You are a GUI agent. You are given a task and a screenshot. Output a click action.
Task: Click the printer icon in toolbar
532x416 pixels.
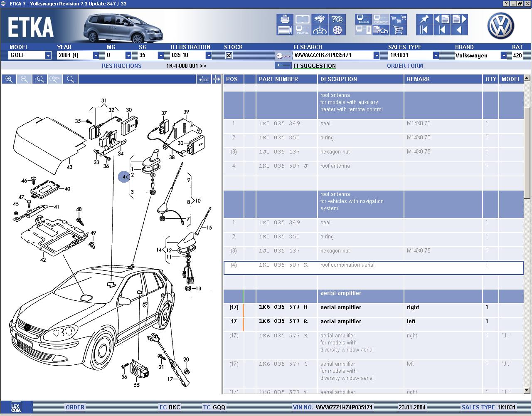(x=285, y=19)
